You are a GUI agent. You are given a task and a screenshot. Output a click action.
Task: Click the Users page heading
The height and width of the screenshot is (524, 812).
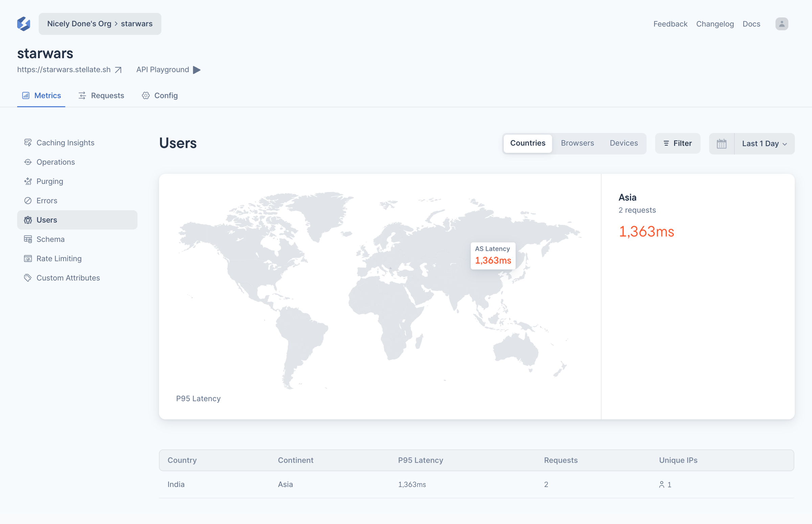coord(178,143)
